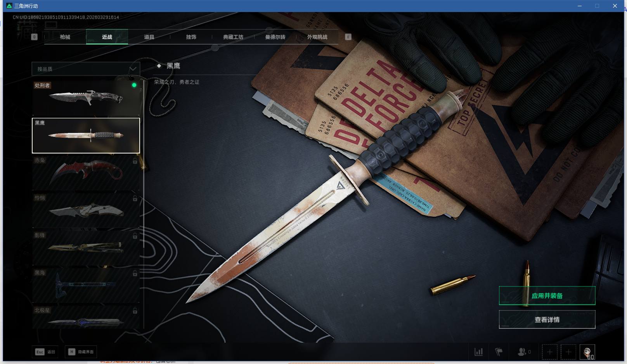Click the 应用并装备 button
Viewport: 627px width, 364px height.
pos(547,296)
